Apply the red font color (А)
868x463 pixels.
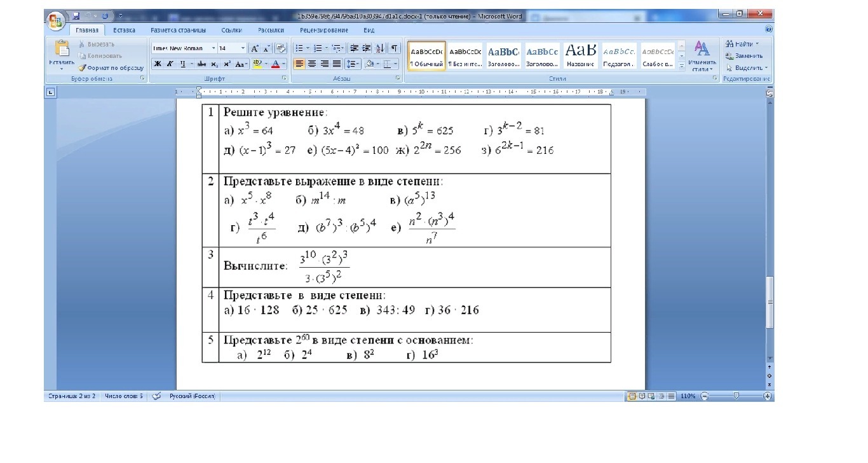click(275, 64)
